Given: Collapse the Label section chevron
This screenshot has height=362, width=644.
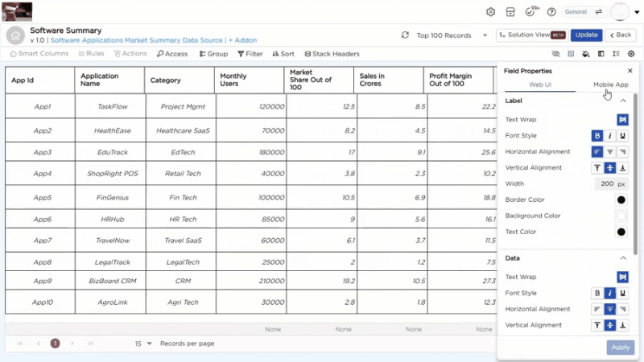Looking at the screenshot, I should click(623, 101).
